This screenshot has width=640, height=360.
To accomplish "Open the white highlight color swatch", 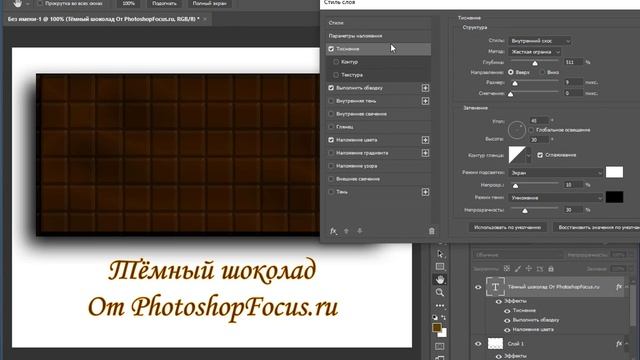I will tap(614, 172).
